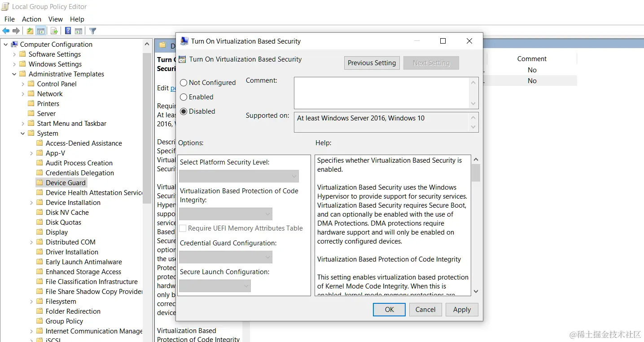Click the Apply button
This screenshot has height=342, width=644.
click(x=462, y=310)
